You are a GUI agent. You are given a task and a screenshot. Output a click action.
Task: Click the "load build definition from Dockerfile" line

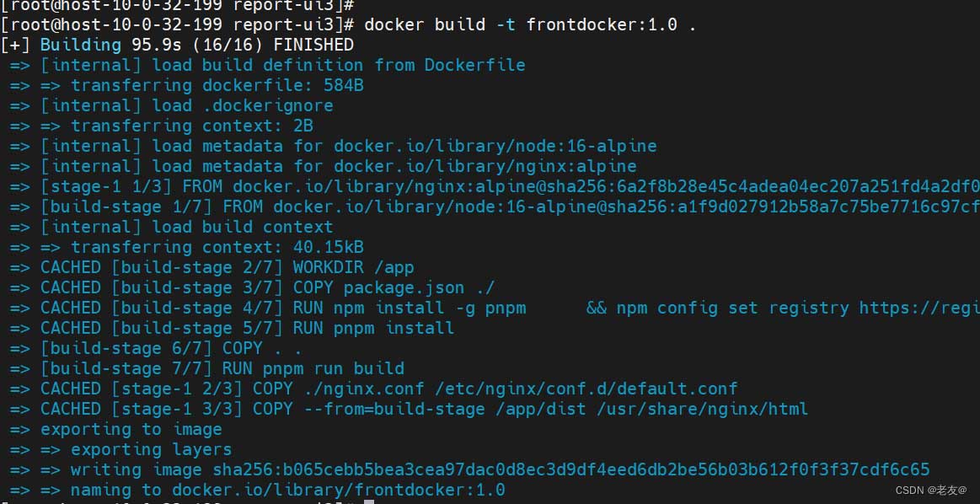pyautogui.click(x=267, y=65)
